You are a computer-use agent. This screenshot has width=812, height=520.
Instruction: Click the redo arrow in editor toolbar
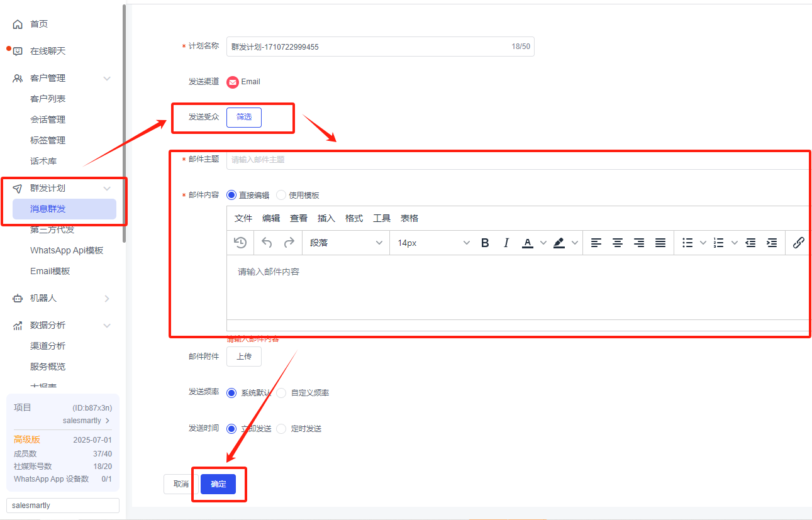289,243
